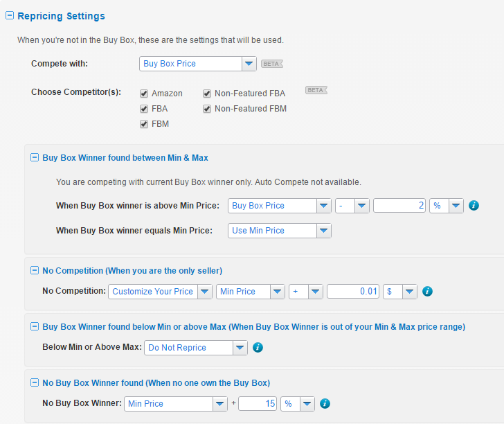Toggle the FBA competitor checkbox
This screenshot has width=504, height=424.
(x=144, y=109)
